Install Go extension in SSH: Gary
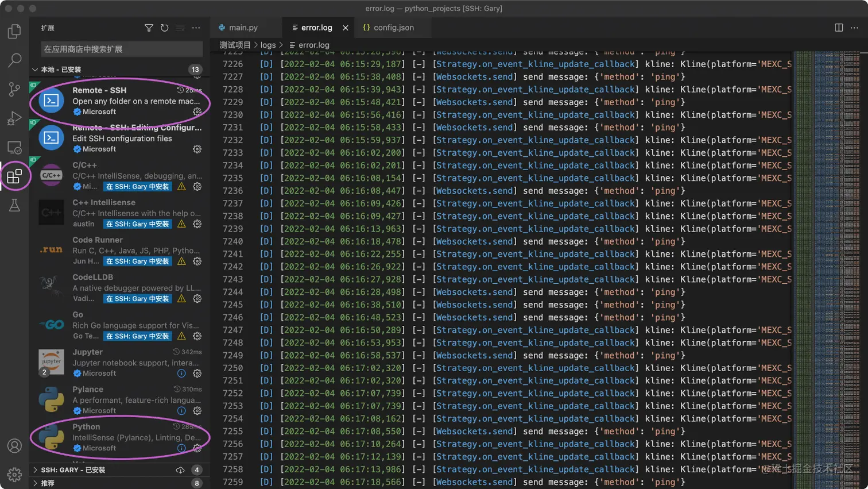 point(138,336)
